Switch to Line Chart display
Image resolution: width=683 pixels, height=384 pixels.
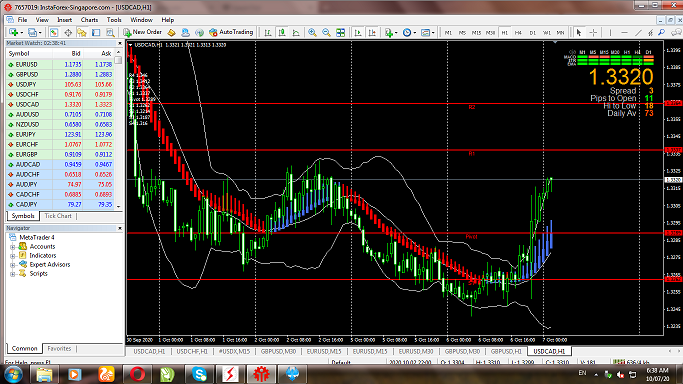tap(296, 32)
